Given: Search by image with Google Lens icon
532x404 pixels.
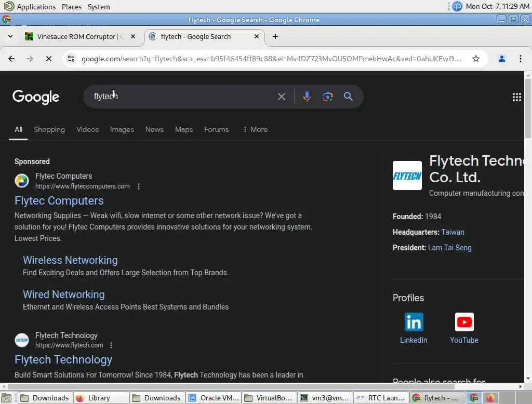Looking at the screenshot, I should click(327, 97).
